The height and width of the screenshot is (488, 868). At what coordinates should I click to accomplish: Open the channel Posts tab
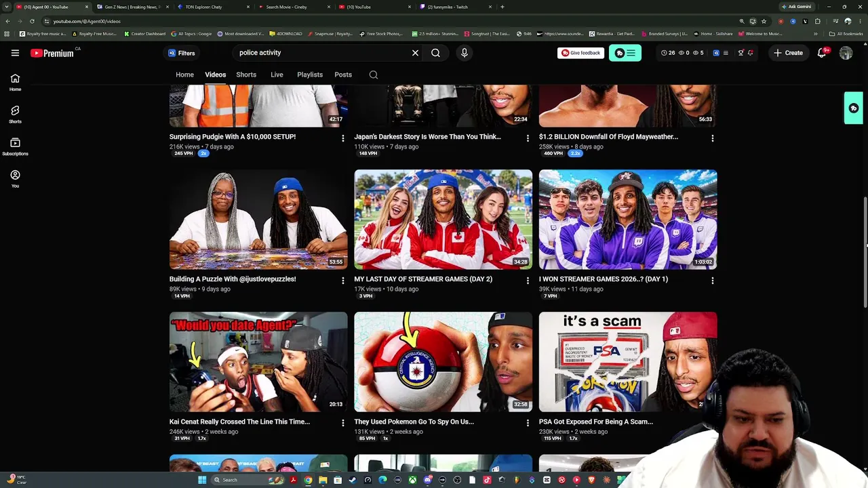[x=343, y=75]
